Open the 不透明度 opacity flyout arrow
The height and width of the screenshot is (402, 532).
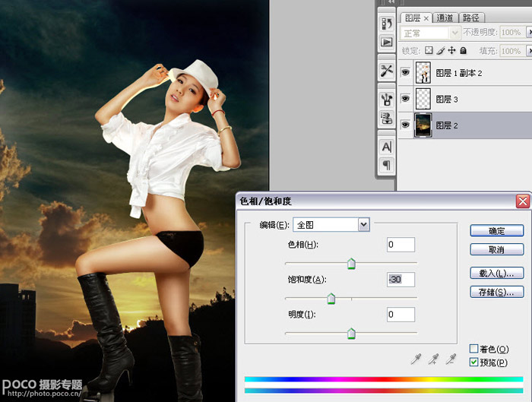coord(529,32)
